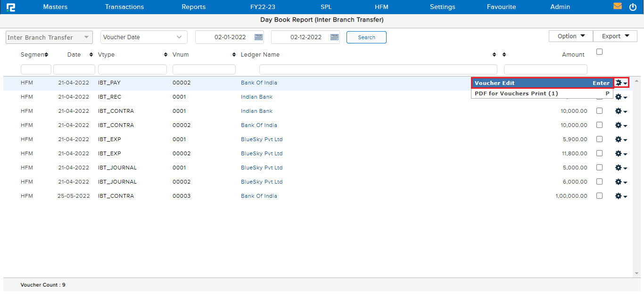This screenshot has width=644, height=295.
Task: Click the power logout icon
Action: [633, 7]
